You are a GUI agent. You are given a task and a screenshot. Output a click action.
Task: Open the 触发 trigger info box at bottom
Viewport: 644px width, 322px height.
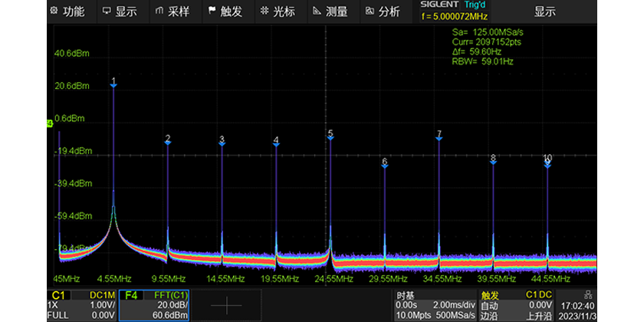pyautogui.click(x=515, y=304)
